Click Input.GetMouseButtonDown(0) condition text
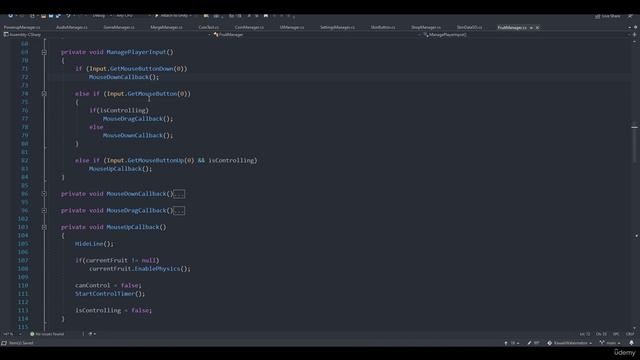This screenshot has width=640, height=360. pyautogui.click(x=138, y=69)
